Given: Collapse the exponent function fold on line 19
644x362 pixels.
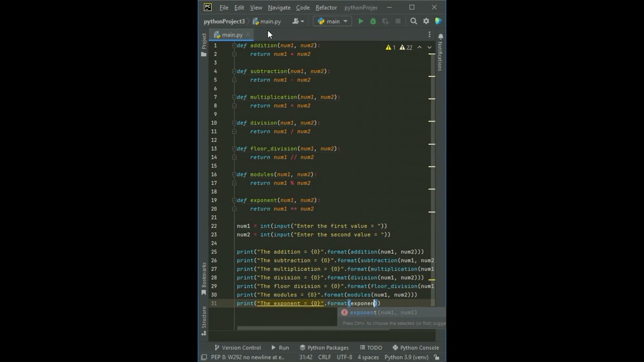Looking at the screenshot, I should [x=234, y=200].
